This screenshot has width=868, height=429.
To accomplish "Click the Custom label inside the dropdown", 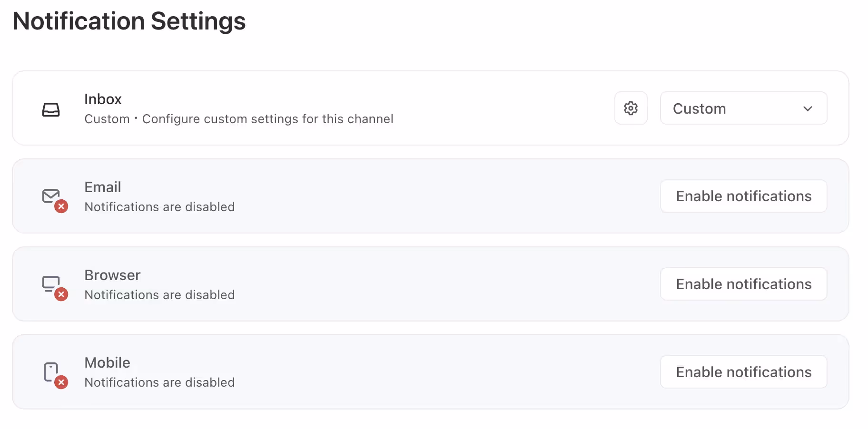I will tap(699, 108).
